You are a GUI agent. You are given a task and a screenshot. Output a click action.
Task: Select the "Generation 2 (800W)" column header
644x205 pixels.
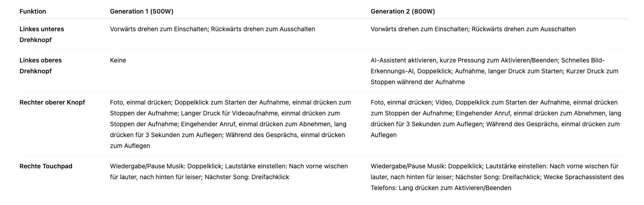pyautogui.click(x=402, y=11)
